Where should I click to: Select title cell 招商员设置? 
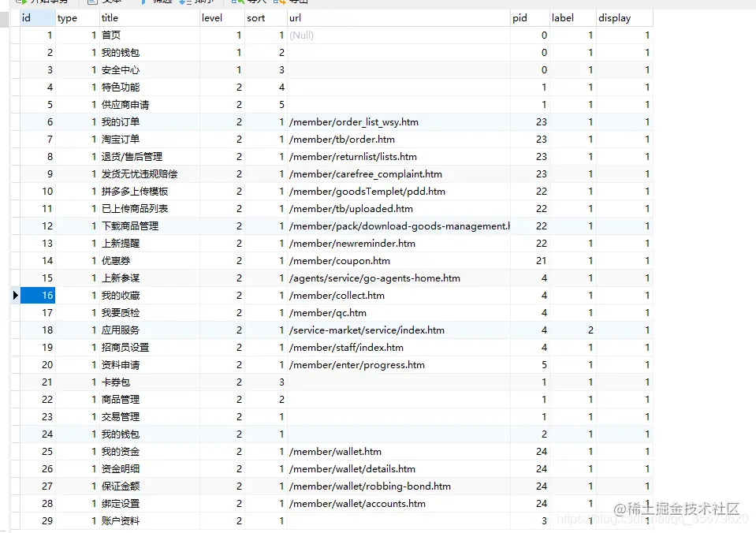(x=150, y=348)
